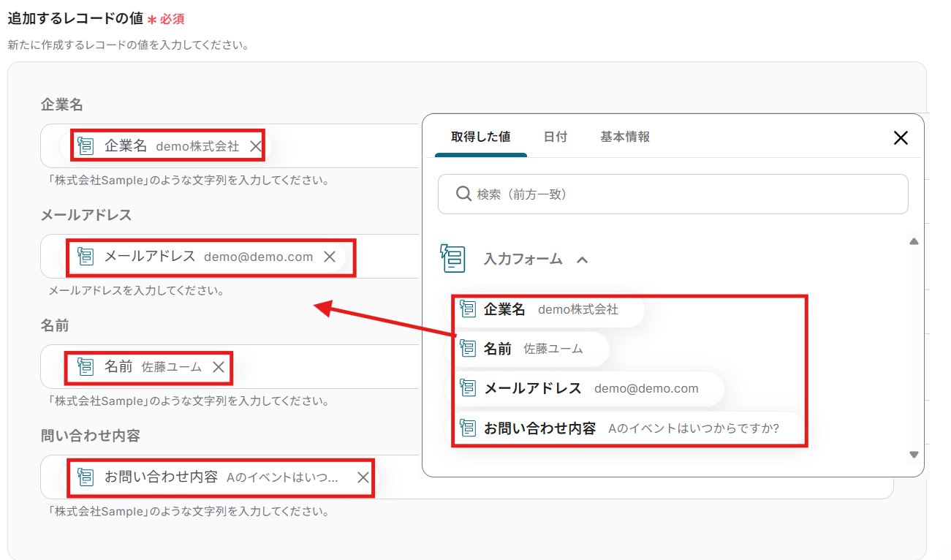Delete the 名前 chip using its X
Viewport: 951px width, 560px height.
point(218,367)
